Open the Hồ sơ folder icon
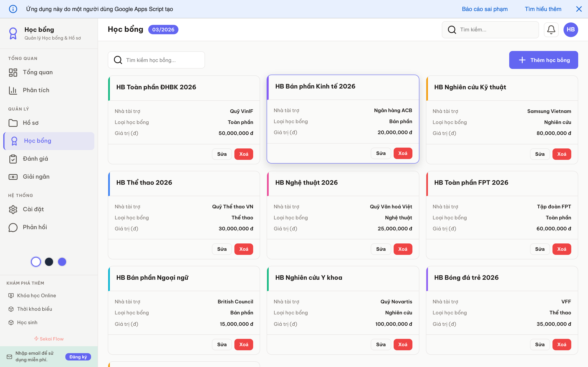The height and width of the screenshot is (367, 588). coord(13,123)
